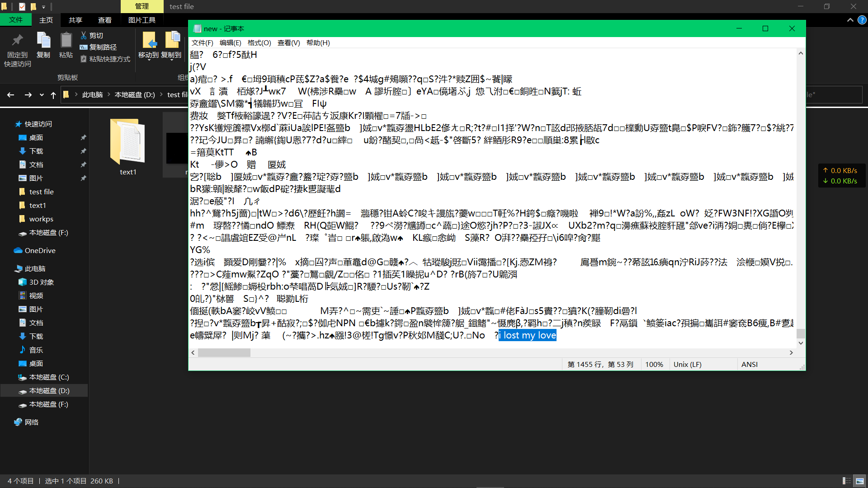Switch to details view in the status bar
Screen dimensions: 868x488
click(x=846, y=481)
